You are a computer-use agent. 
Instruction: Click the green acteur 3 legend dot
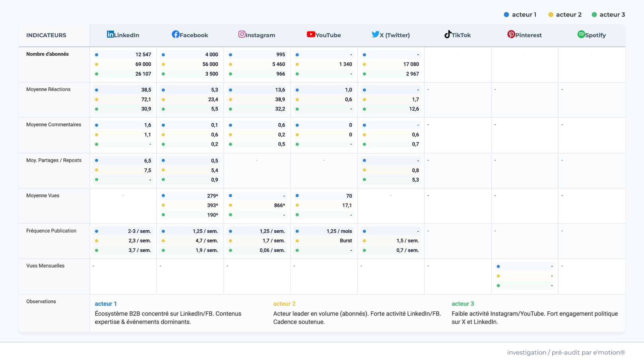[x=594, y=15]
